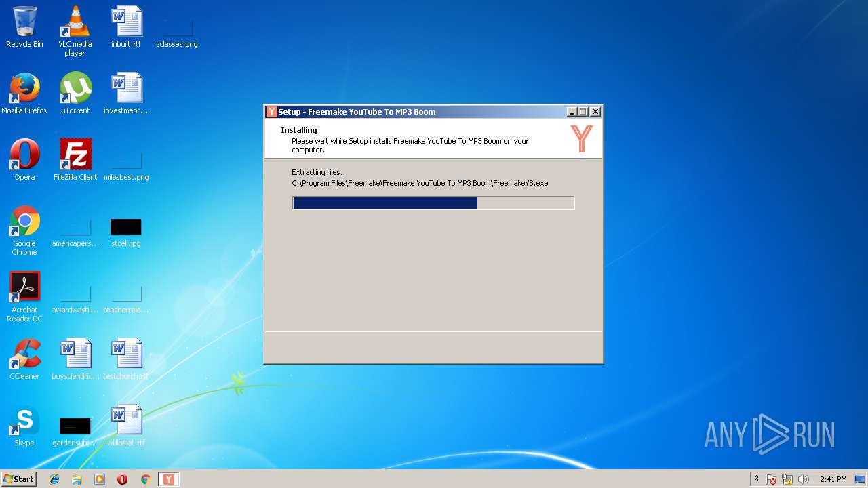Open Acrobat Reader DC shortcut
868x488 pixels.
(24, 297)
